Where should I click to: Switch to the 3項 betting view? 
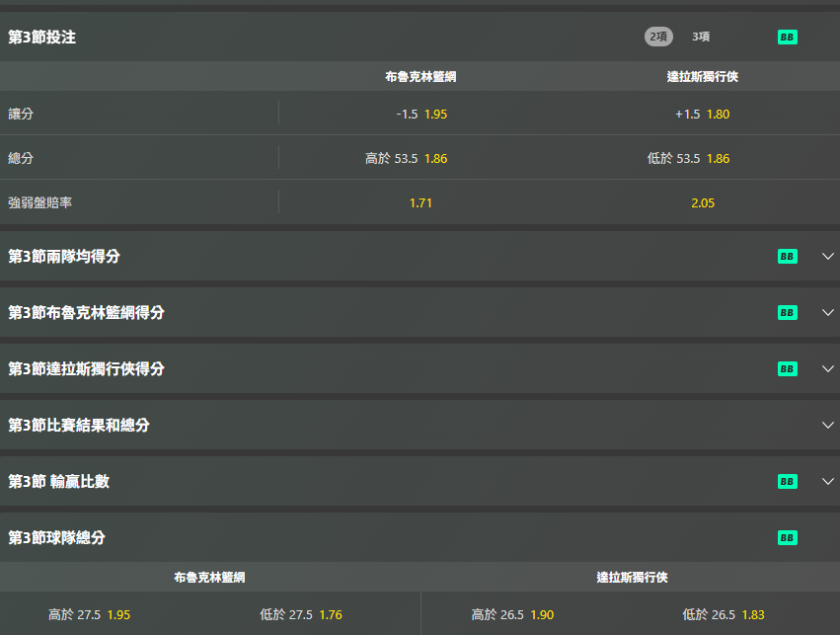[701, 37]
